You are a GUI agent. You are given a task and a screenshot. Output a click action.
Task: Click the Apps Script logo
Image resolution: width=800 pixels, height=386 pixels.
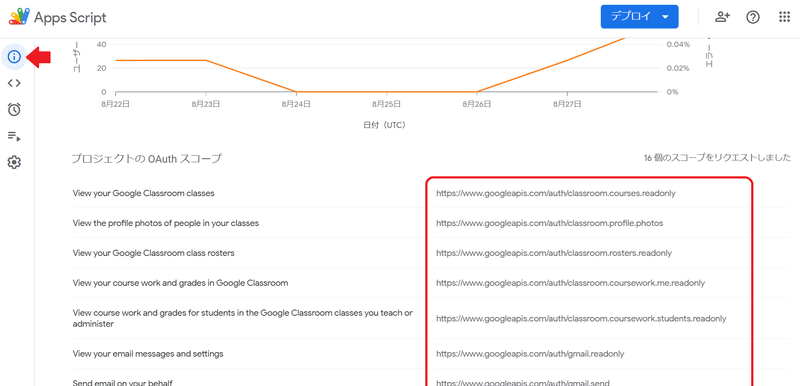point(19,17)
